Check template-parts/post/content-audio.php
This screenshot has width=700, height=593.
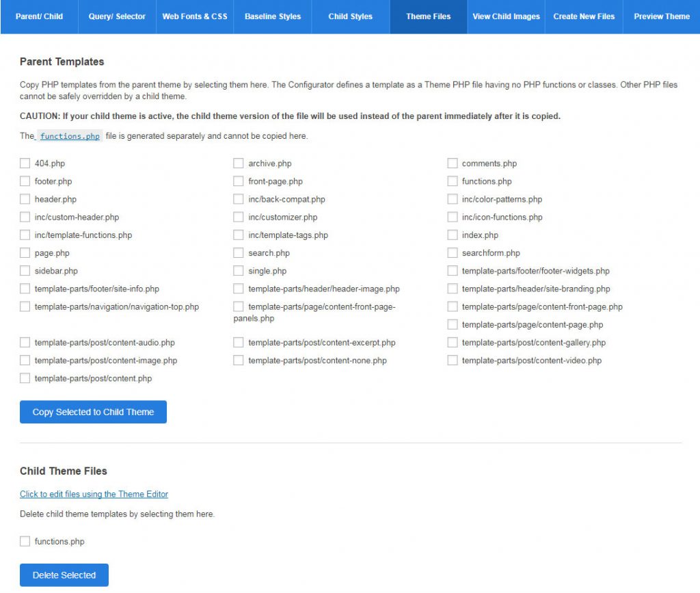tap(25, 342)
